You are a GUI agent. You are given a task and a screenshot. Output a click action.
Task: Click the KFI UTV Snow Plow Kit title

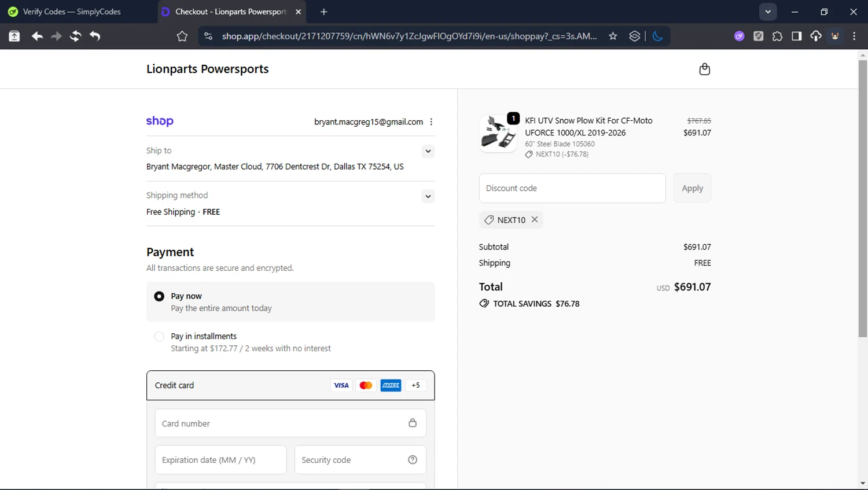click(x=589, y=127)
